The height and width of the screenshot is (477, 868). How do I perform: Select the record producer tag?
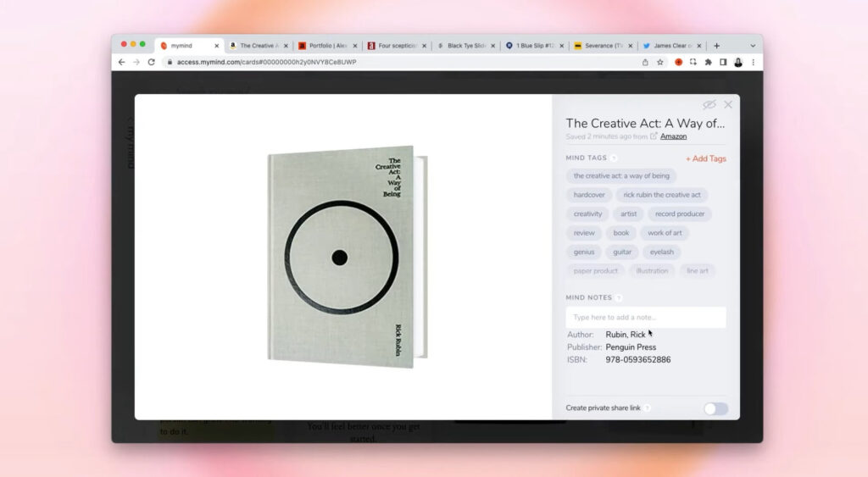coord(680,214)
